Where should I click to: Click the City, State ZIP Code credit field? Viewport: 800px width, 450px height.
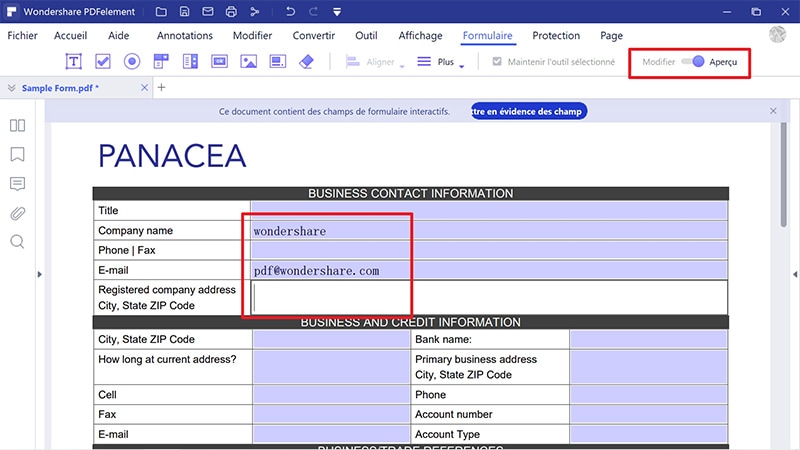tap(331, 339)
